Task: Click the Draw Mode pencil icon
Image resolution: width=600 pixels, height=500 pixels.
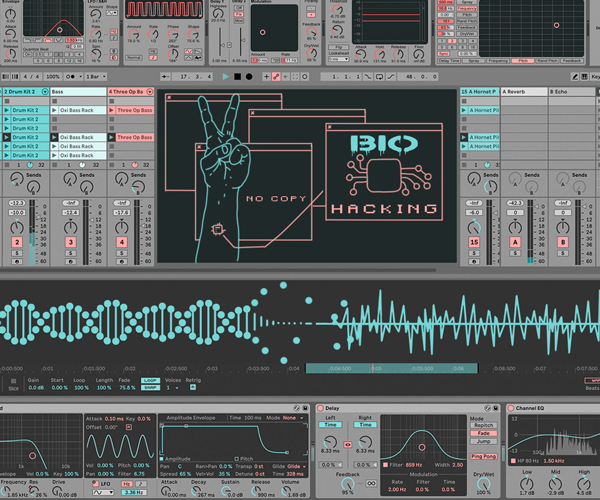Action: 575,77
